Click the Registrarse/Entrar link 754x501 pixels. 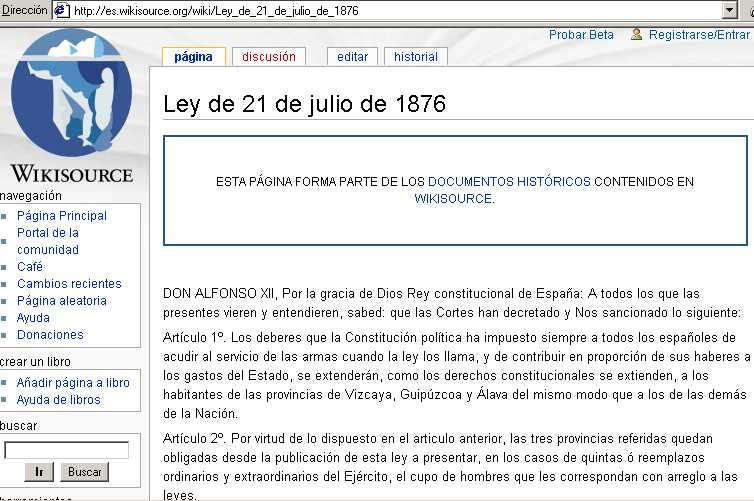pyautogui.click(x=699, y=35)
